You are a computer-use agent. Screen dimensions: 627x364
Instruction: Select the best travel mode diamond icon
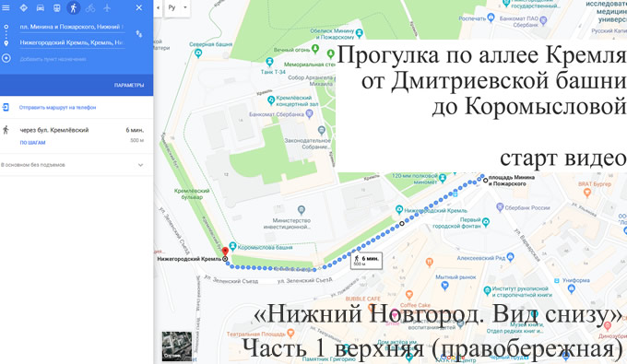(24, 7)
